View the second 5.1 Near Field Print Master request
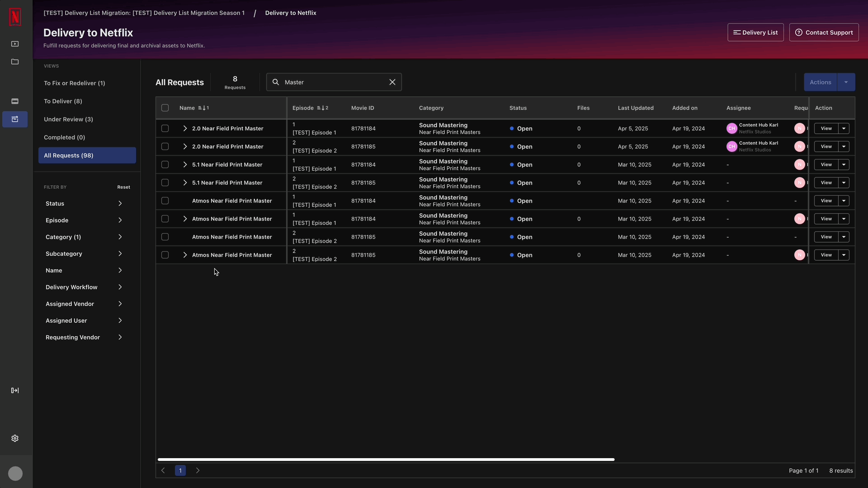This screenshot has height=488, width=868. coord(826,183)
